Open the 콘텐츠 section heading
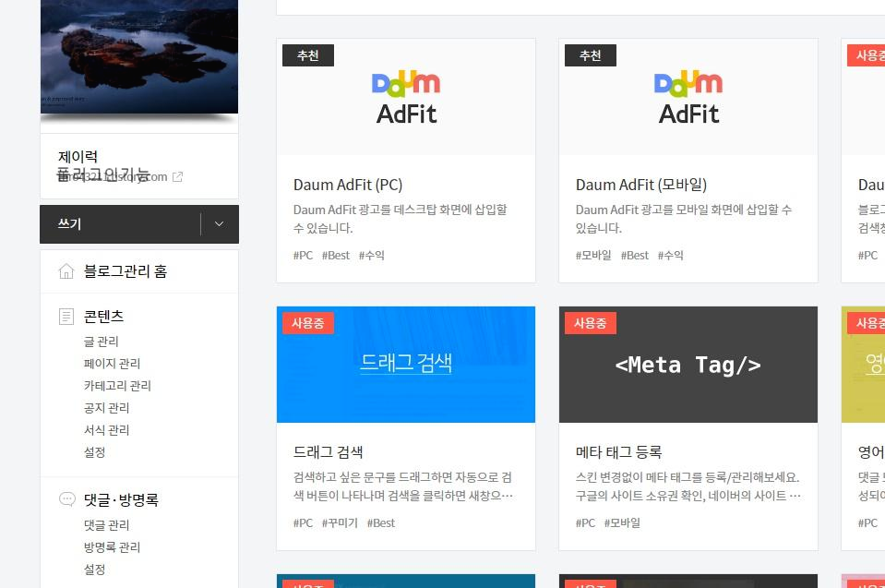 point(103,316)
